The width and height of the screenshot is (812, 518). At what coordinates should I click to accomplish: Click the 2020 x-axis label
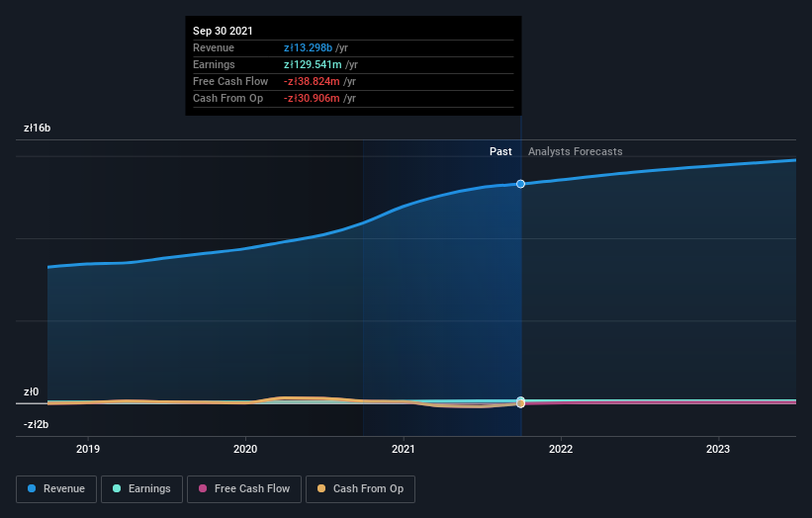(245, 449)
